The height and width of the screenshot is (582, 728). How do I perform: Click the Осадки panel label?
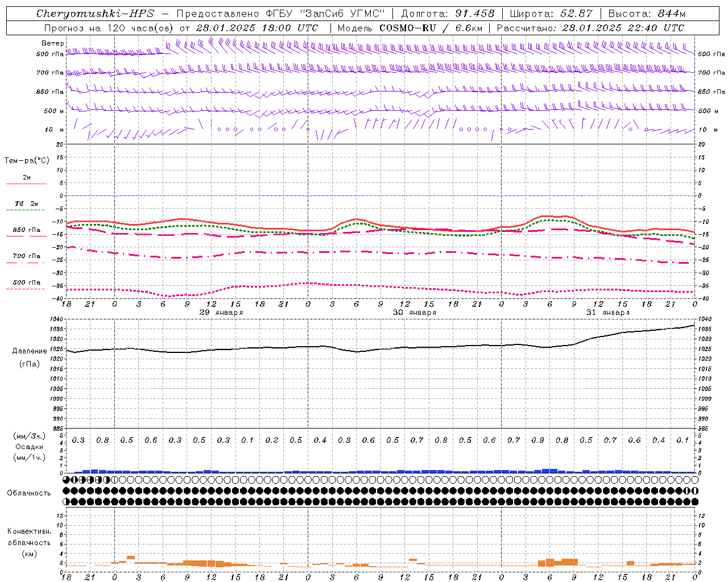tap(30, 447)
